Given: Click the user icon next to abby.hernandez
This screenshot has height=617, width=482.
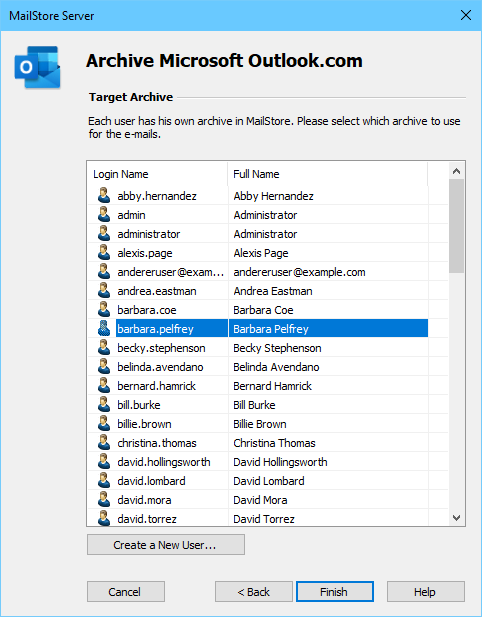Looking at the screenshot, I should (x=104, y=195).
